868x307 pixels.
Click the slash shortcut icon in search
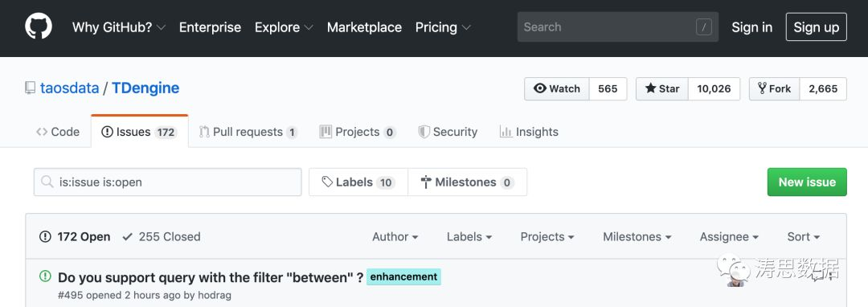click(x=703, y=27)
